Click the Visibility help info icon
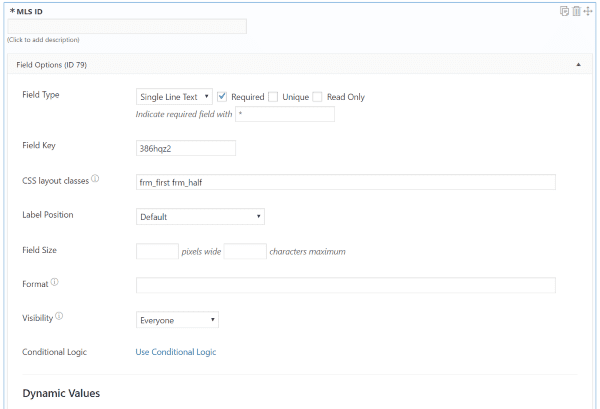 [59, 316]
